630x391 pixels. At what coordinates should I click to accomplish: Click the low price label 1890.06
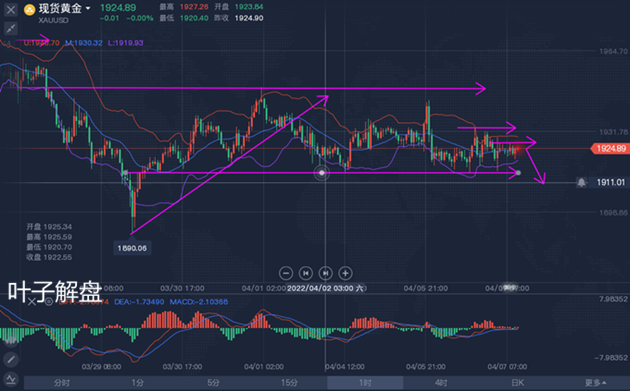(132, 248)
